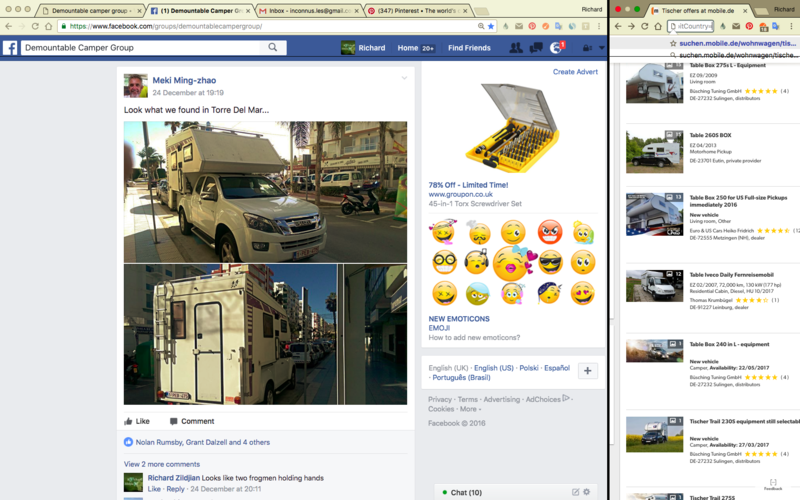800x500 pixels.
Task: Click the bookmark star in Facebook address bar
Action: [x=491, y=26]
